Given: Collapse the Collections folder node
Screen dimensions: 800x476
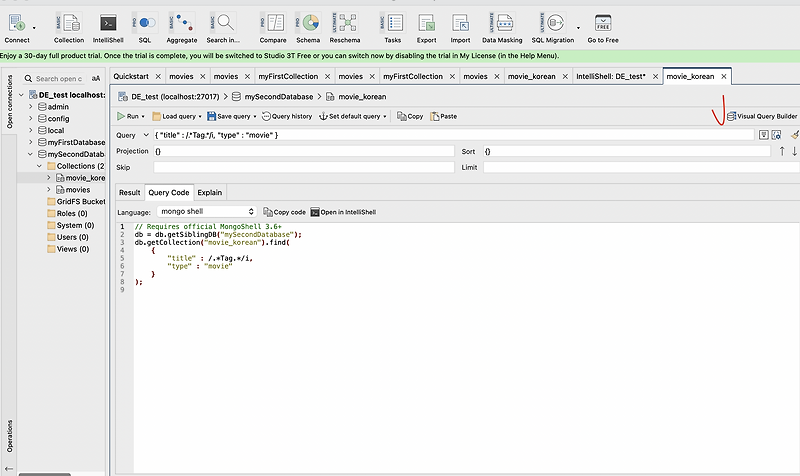Looking at the screenshot, I should (x=40, y=166).
